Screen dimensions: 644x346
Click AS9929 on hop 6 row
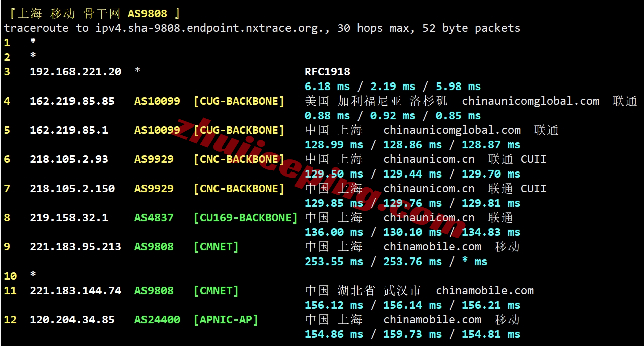pos(154,159)
